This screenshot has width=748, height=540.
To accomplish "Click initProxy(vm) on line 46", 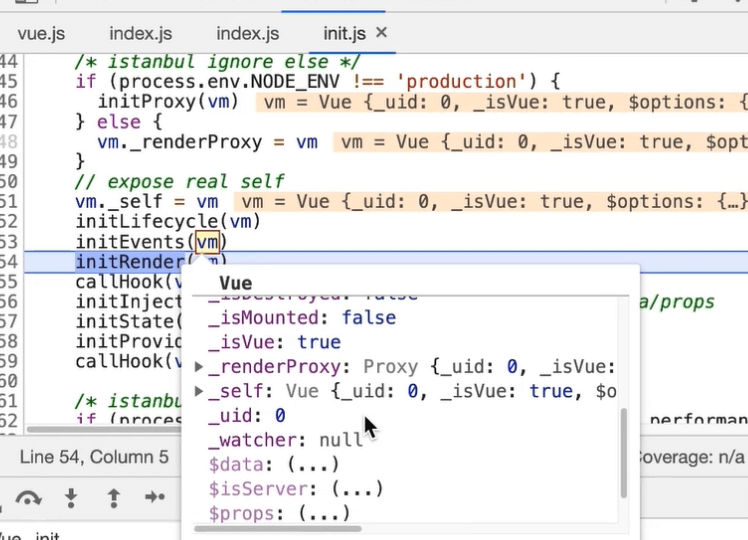I will (168, 102).
